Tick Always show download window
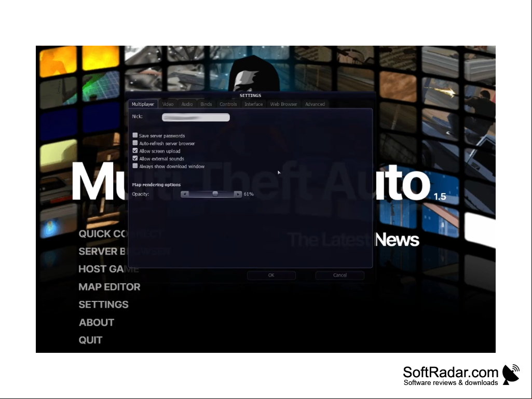This screenshot has width=532, height=399. 135,166
